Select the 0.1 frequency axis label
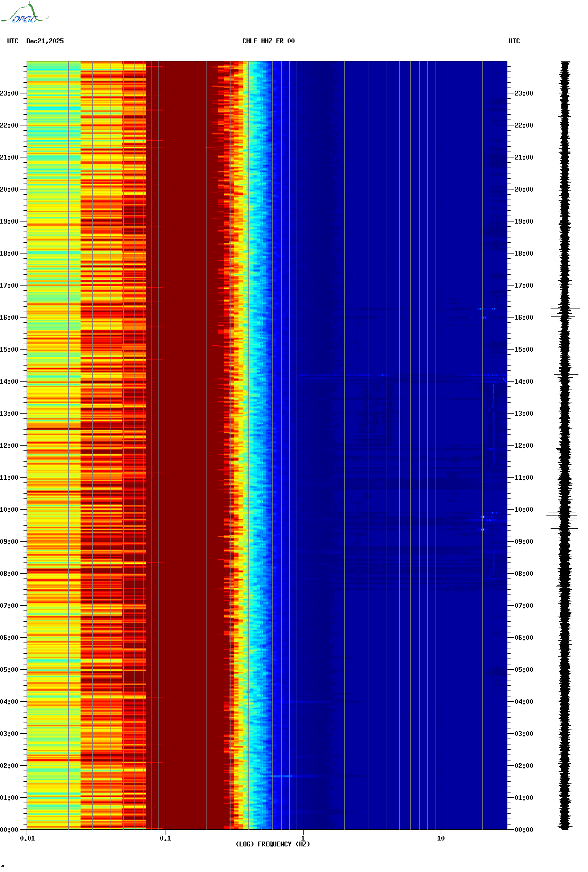 point(165,838)
